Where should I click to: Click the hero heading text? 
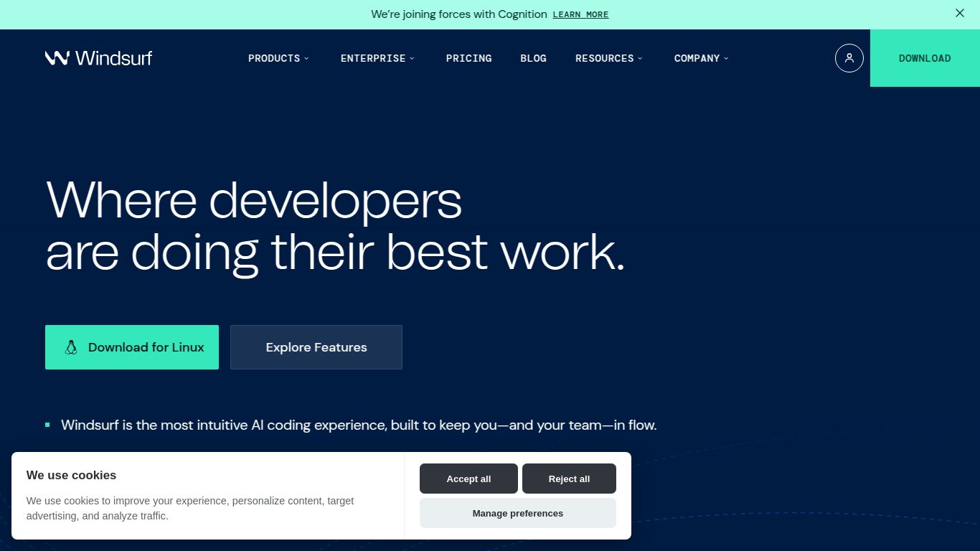coord(334,226)
